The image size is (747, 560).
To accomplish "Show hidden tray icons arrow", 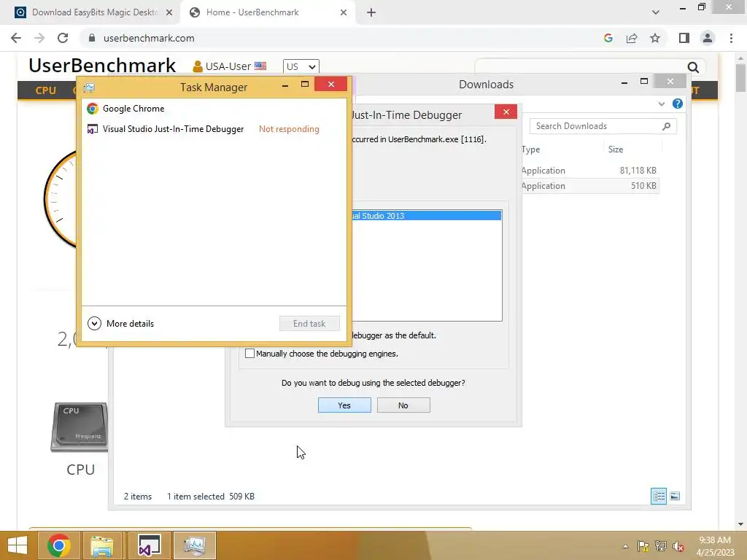I will pos(625,546).
